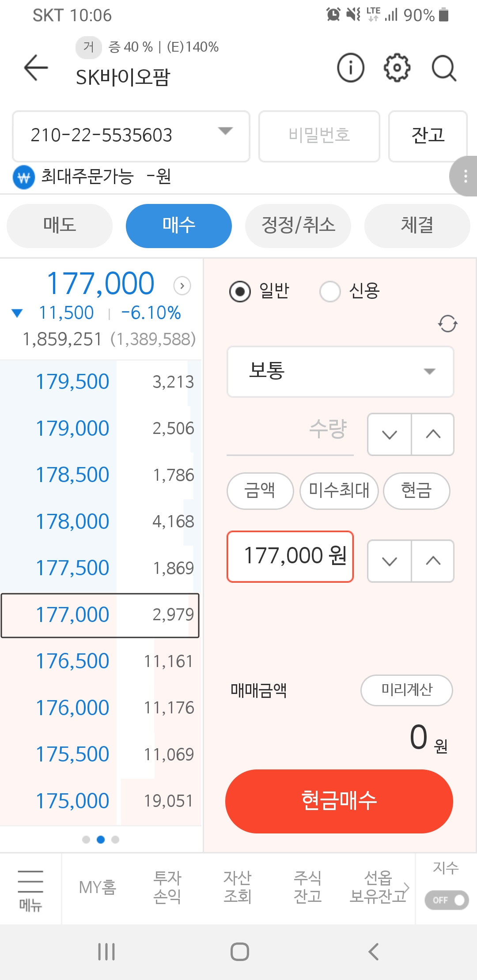Increase quantity with up chevron

tap(433, 434)
